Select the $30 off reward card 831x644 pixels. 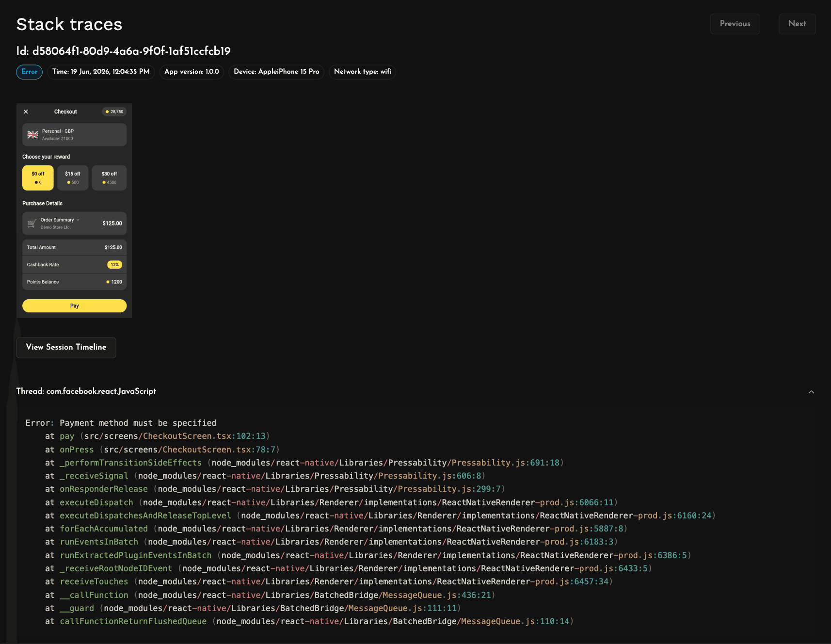click(109, 177)
